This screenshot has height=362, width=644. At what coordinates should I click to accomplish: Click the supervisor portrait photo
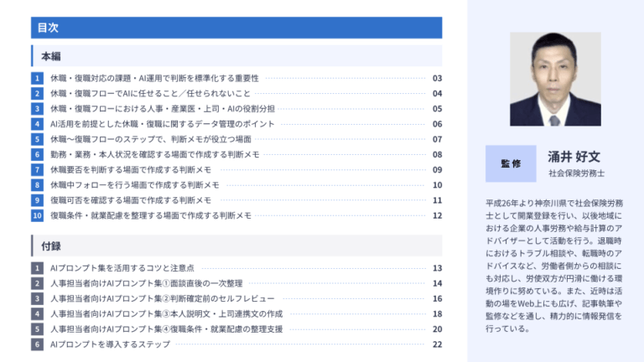pos(555,79)
